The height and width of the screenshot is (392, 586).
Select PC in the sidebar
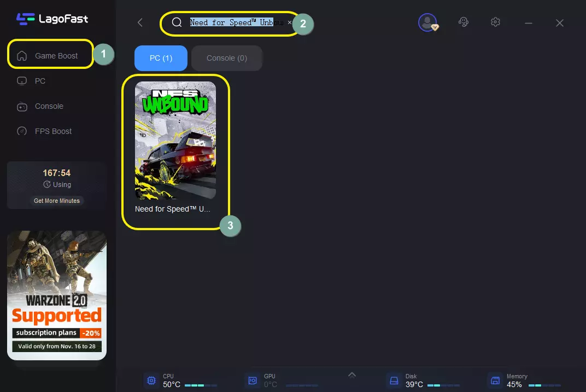(40, 81)
